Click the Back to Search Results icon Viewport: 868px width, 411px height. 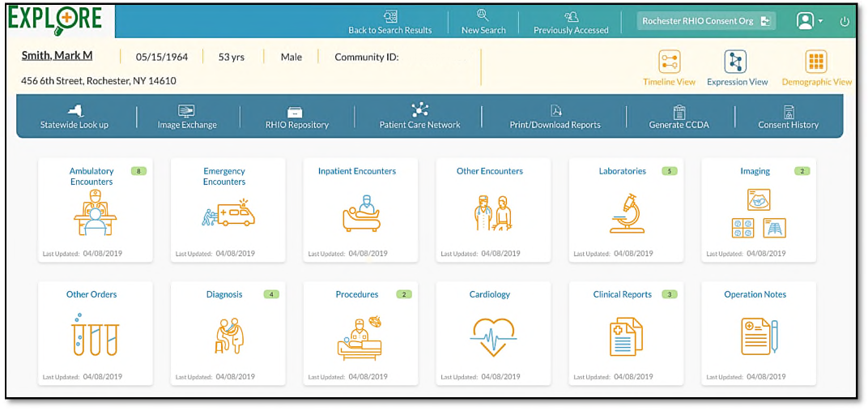[x=390, y=17]
